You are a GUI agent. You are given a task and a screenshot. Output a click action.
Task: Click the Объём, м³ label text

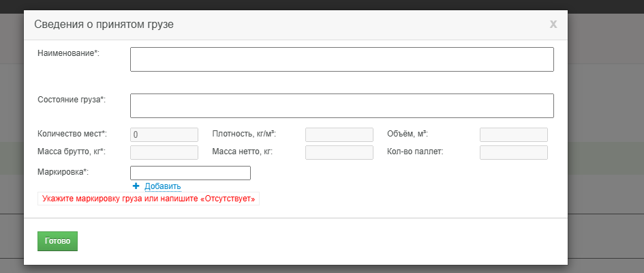click(x=408, y=134)
